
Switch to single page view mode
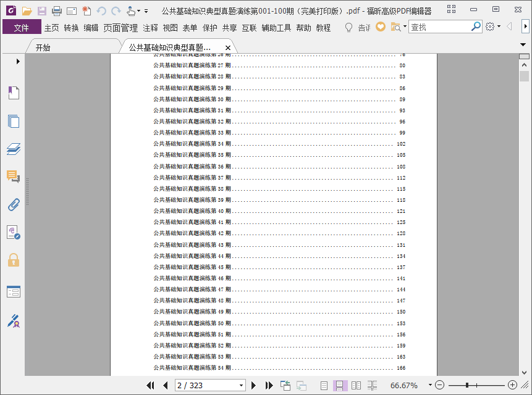point(324,385)
